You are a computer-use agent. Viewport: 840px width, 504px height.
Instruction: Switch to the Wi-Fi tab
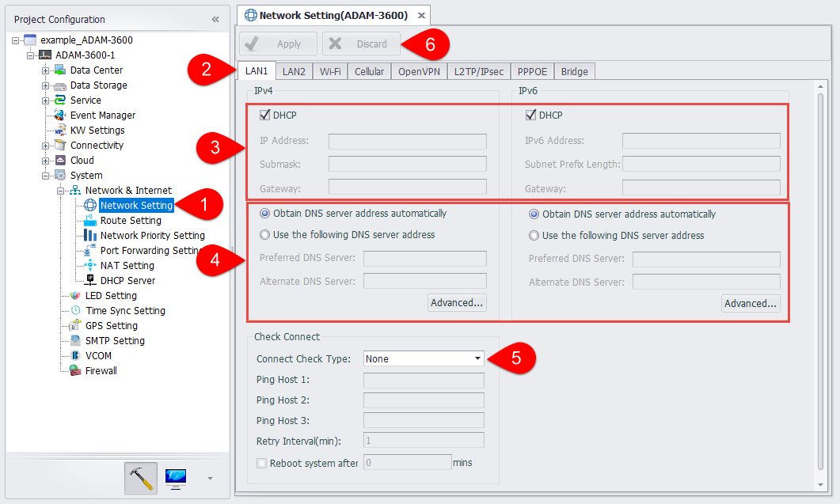coord(330,71)
